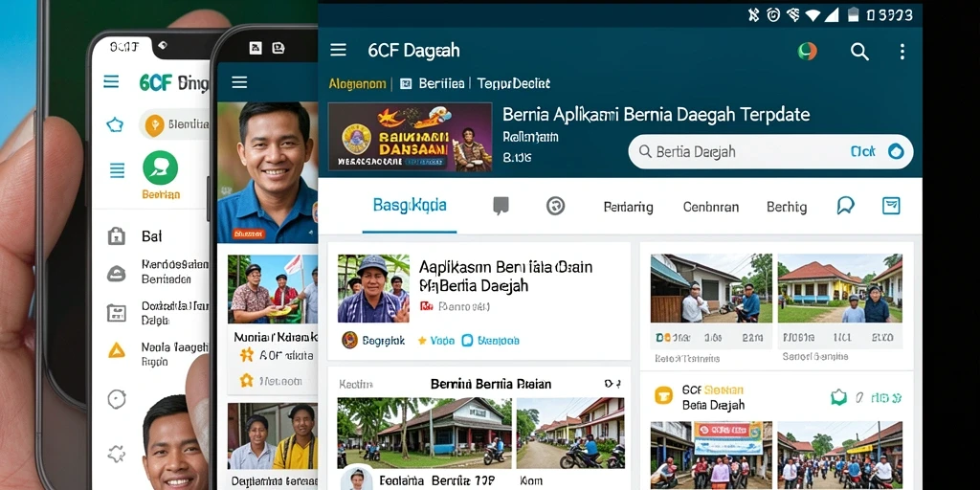The width and height of the screenshot is (980, 490).
Task: Tap the alarm clock icon in the status bar
Action: click(x=773, y=14)
